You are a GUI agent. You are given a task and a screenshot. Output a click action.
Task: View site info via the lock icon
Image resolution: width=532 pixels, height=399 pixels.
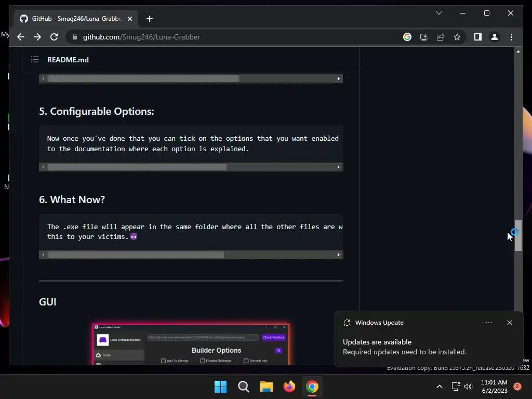[75, 37]
